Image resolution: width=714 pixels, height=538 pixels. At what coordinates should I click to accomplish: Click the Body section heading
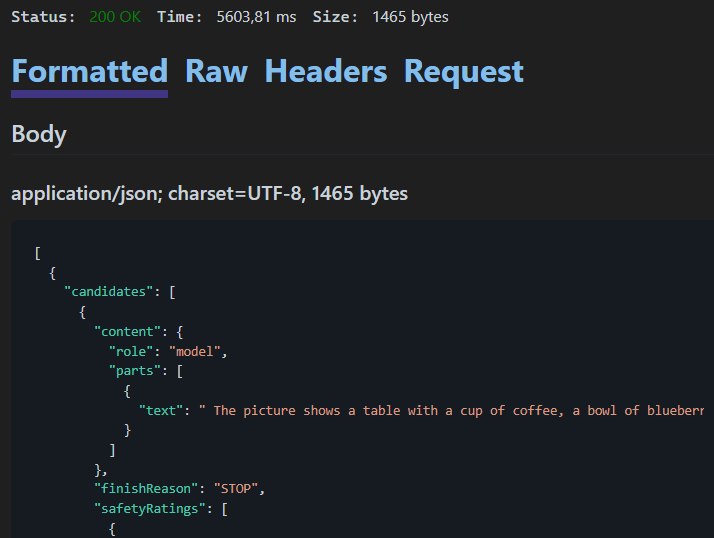click(39, 134)
